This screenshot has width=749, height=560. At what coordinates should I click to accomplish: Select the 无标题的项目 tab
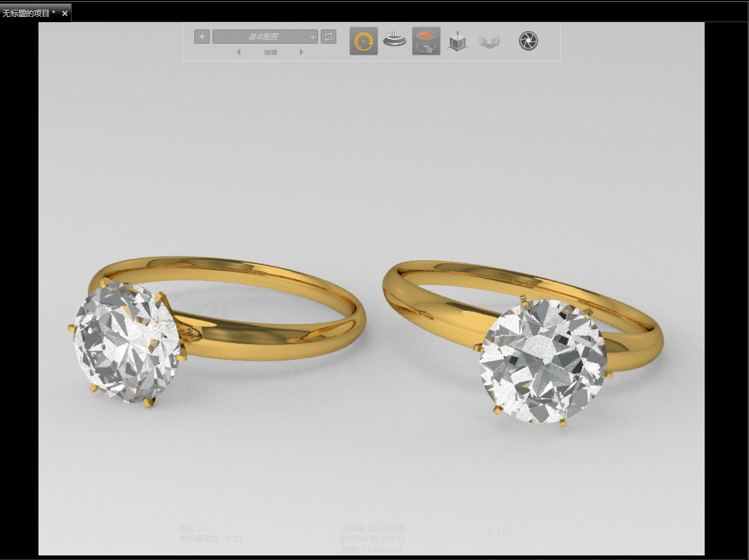tap(29, 13)
